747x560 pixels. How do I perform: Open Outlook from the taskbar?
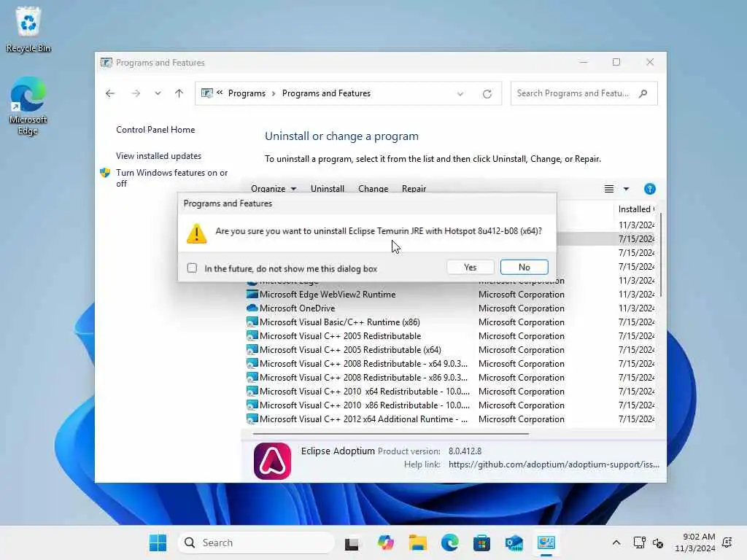(x=514, y=542)
